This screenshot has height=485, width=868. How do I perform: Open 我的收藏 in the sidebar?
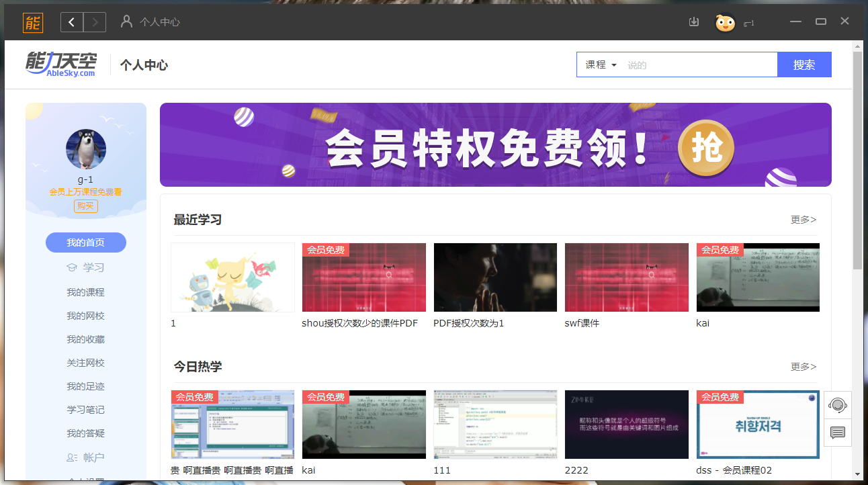point(85,339)
